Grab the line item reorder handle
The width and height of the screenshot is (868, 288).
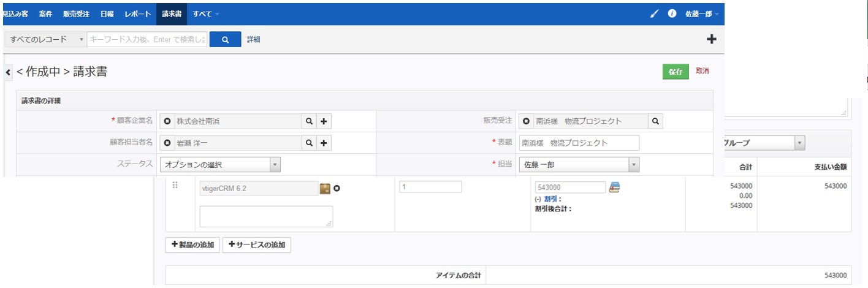pyautogui.click(x=175, y=186)
